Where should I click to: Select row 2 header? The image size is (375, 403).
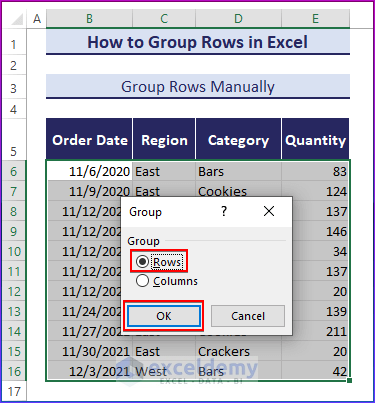click(14, 65)
